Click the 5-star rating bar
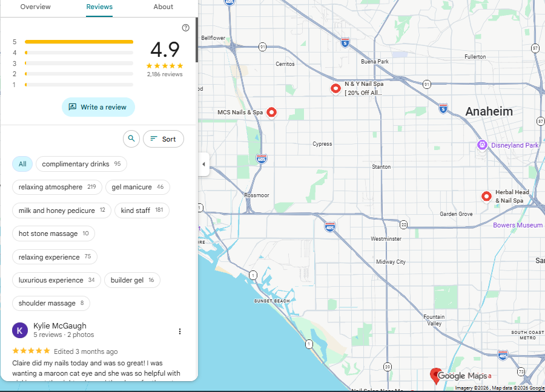This screenshot has height=392, width=545. (x=79, y=41)
